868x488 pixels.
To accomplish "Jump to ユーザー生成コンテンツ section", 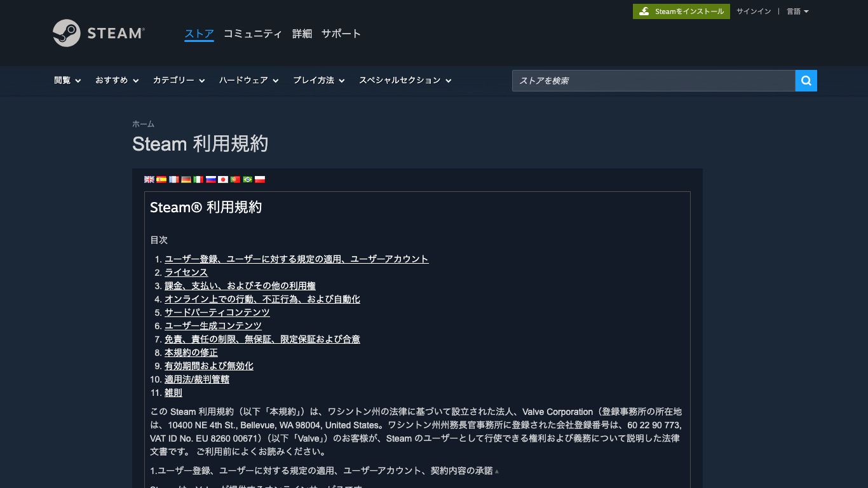I will pos(213,326).
